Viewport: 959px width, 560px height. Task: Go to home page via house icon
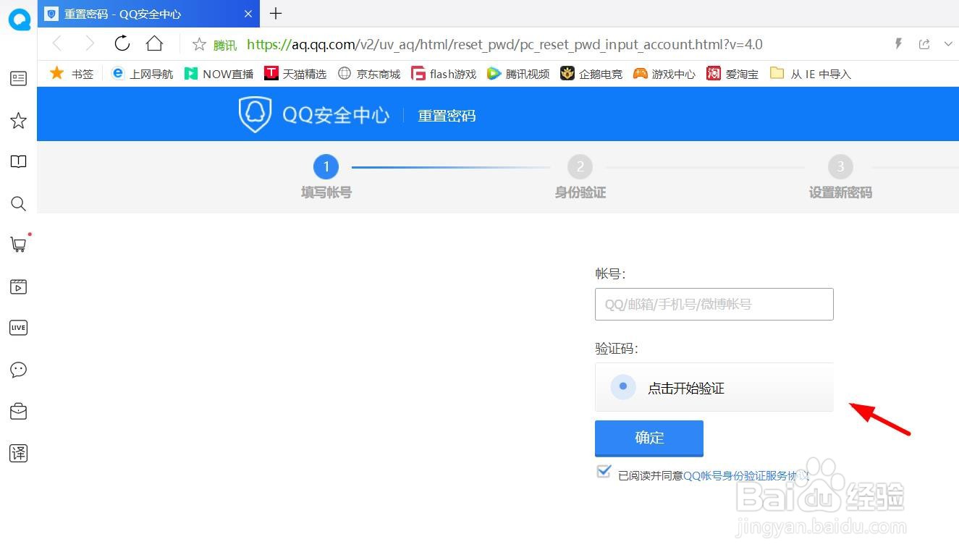[x=154, y=43]
